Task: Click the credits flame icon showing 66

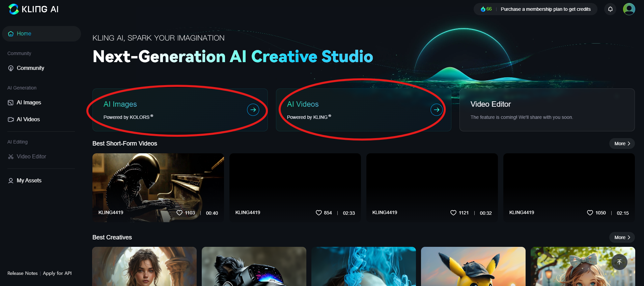Action: pyautogui.click(x=483, y=9)
